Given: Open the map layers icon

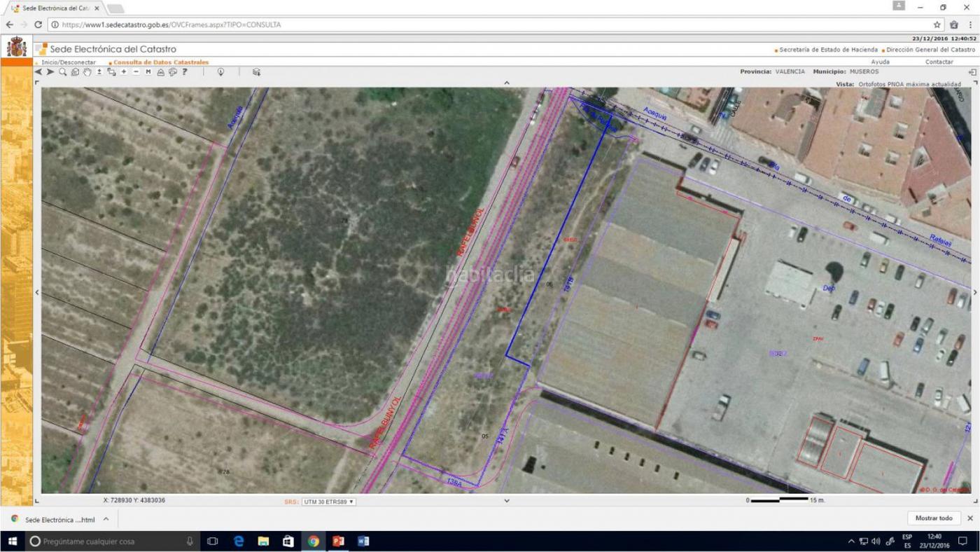Looking at the screenshot, I should tap(256, 72).
